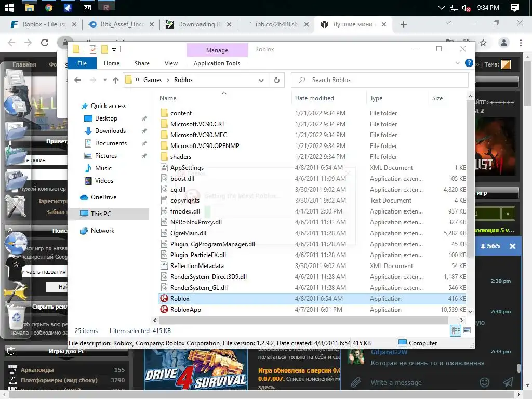Select the shaders folder
This screenshot has height=399, width=532.
[x=180, y=157]
